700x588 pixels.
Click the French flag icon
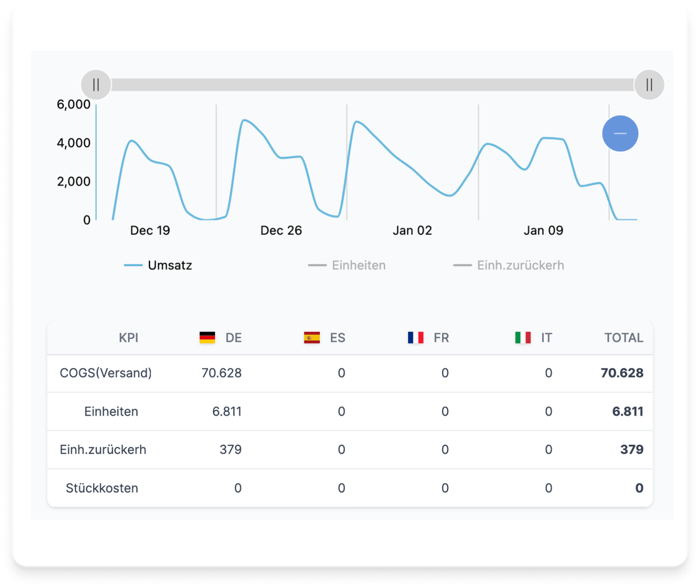click(x=416, y=337)
